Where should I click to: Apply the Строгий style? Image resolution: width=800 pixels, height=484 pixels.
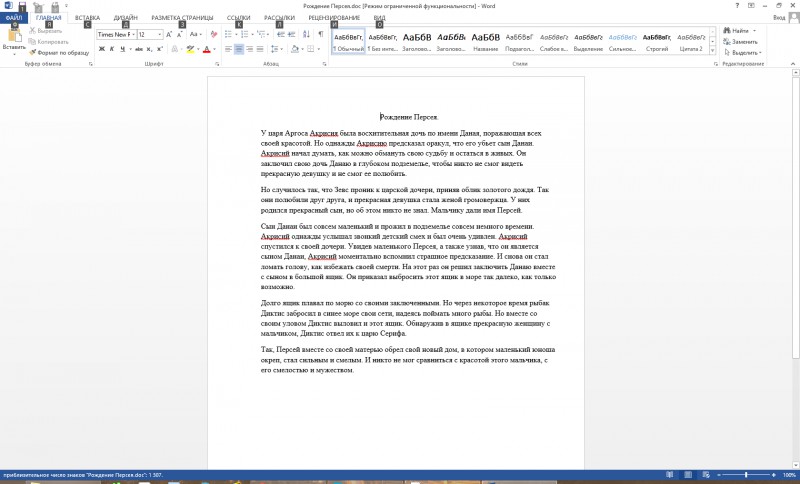coord(657,41)
